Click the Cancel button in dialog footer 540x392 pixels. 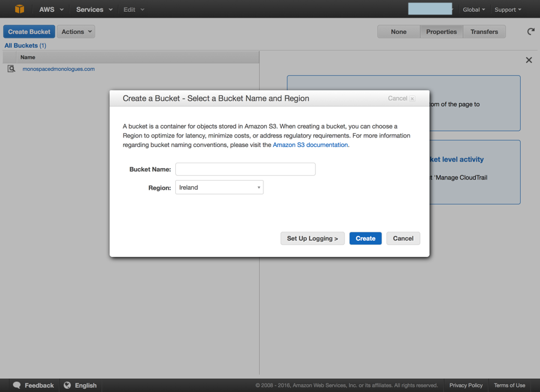[x=403, y=238]
